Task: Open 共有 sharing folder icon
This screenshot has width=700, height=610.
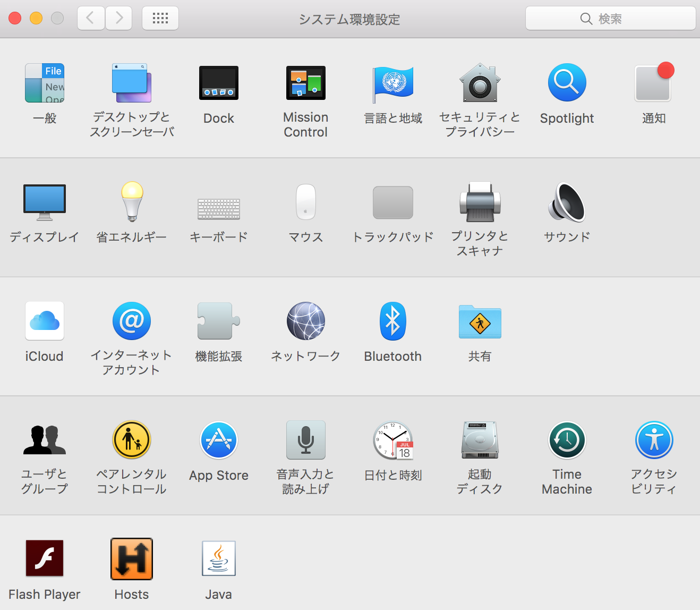Action: coord(480,321)
